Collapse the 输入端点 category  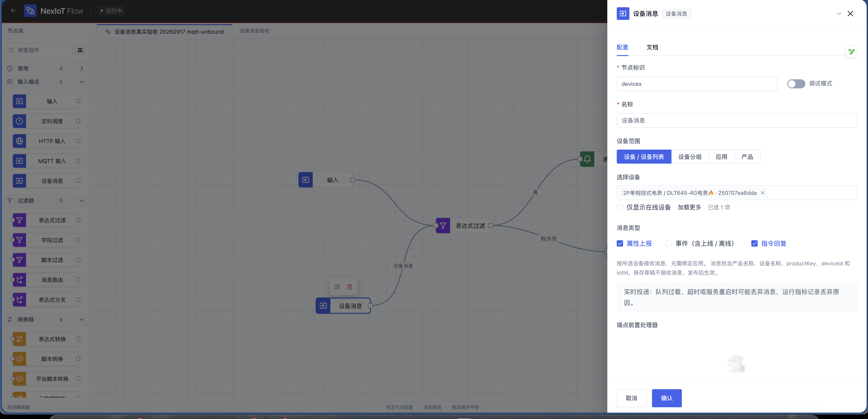(82, 82)
